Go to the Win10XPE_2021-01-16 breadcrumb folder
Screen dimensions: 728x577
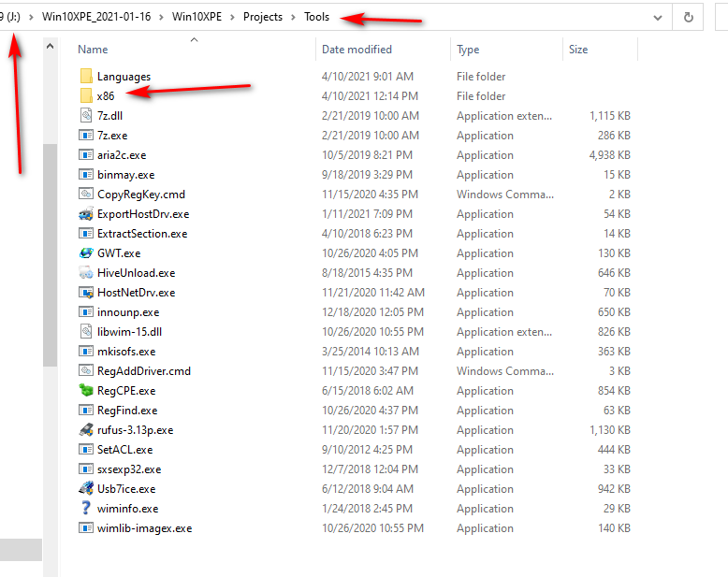(x=96, y=17)
